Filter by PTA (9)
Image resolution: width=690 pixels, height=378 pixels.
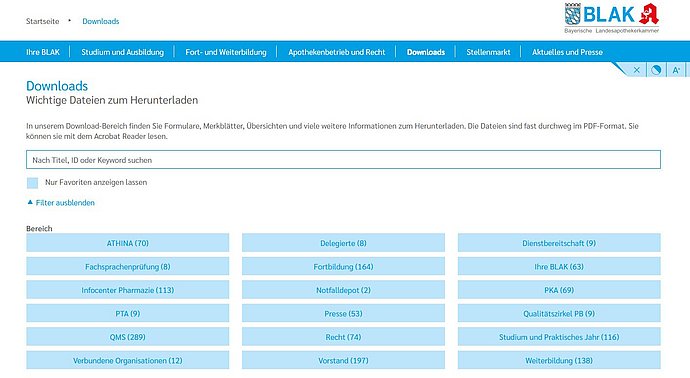pyautogui.click(x=128, y=313)
